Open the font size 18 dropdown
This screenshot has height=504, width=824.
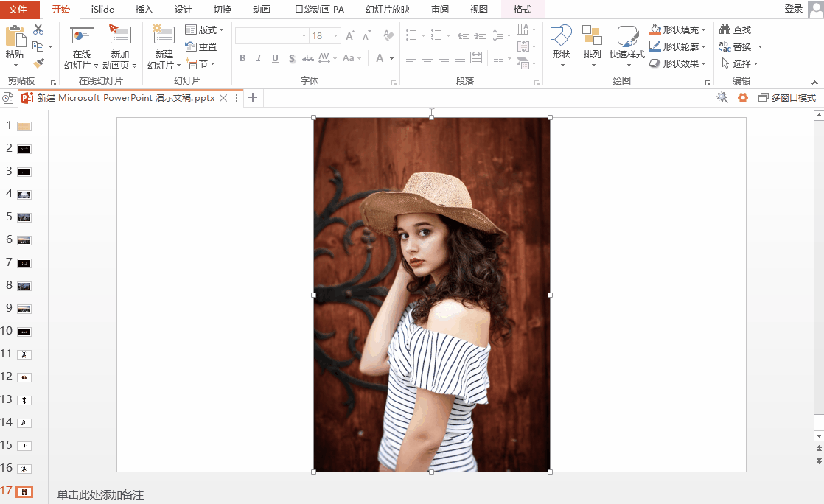pyautogui.click(x=336, y=36)
